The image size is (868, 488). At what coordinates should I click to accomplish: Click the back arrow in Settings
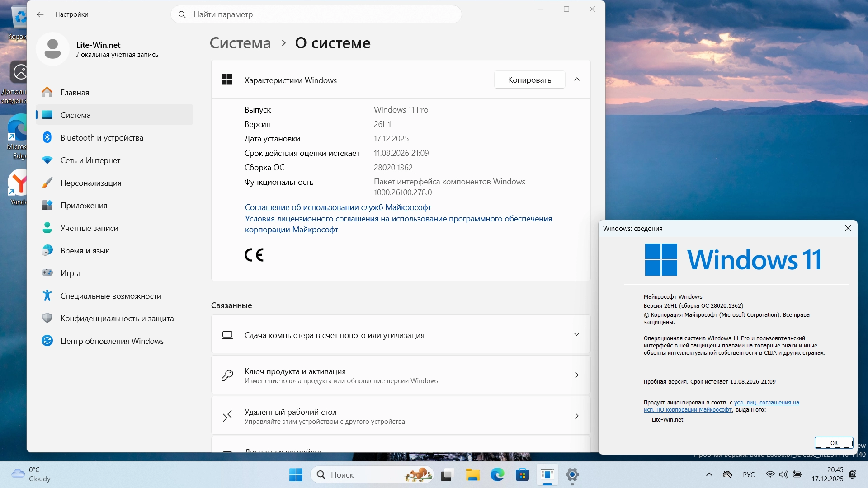point(40,14)
